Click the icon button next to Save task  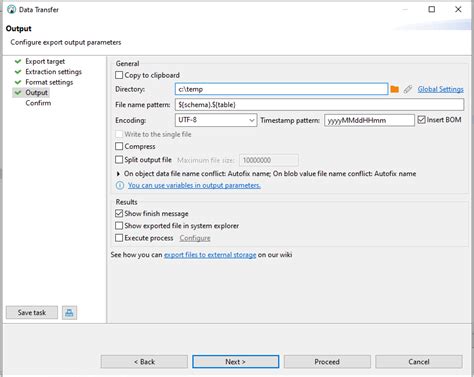tap(69, 313)
